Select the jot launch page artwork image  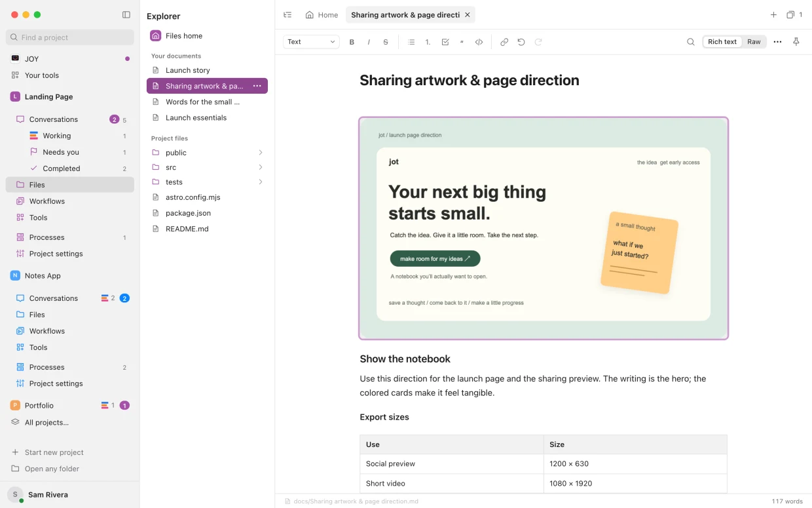[544, 228]
